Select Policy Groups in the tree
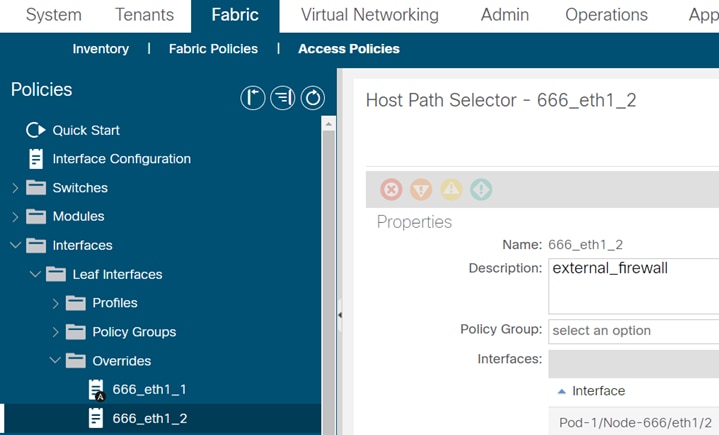The height and width of the screenshot is (435, 719). pos(134,332)
